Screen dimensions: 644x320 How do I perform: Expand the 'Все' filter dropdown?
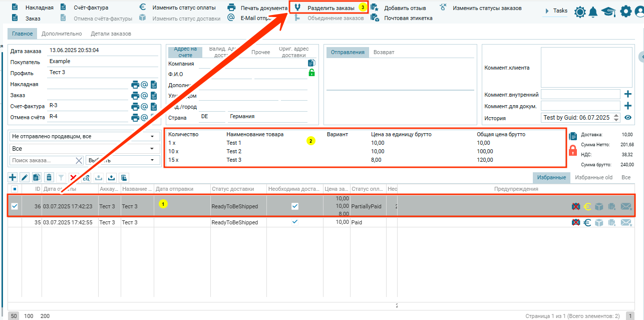click(x=83, y=149)
